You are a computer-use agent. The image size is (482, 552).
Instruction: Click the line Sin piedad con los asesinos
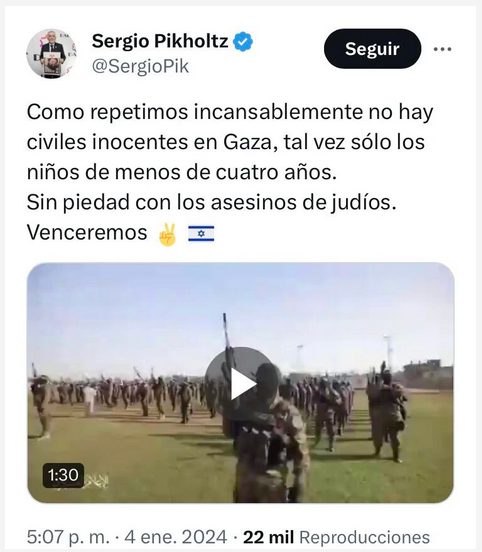tap(212, 202)
